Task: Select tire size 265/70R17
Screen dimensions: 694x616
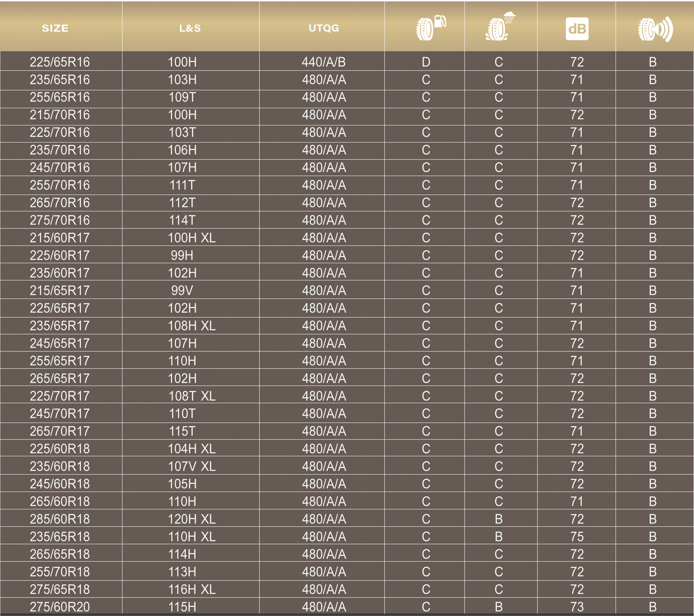Action: coord(60,431)
